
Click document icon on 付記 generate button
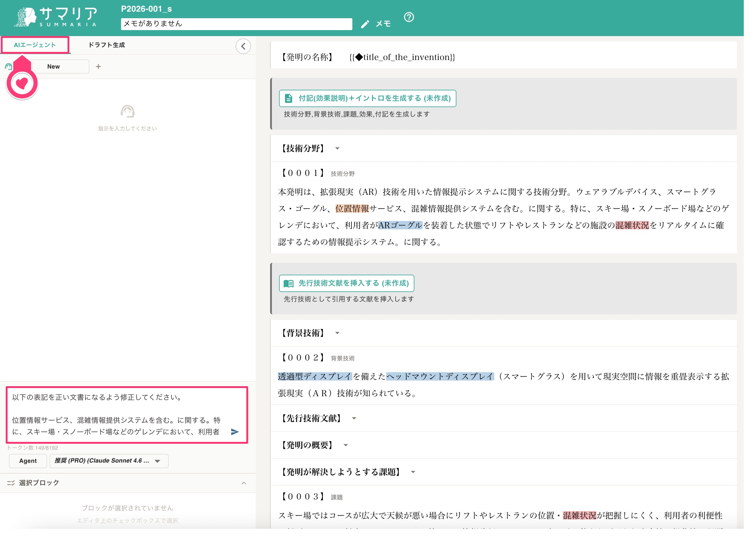tap(289, 98)
